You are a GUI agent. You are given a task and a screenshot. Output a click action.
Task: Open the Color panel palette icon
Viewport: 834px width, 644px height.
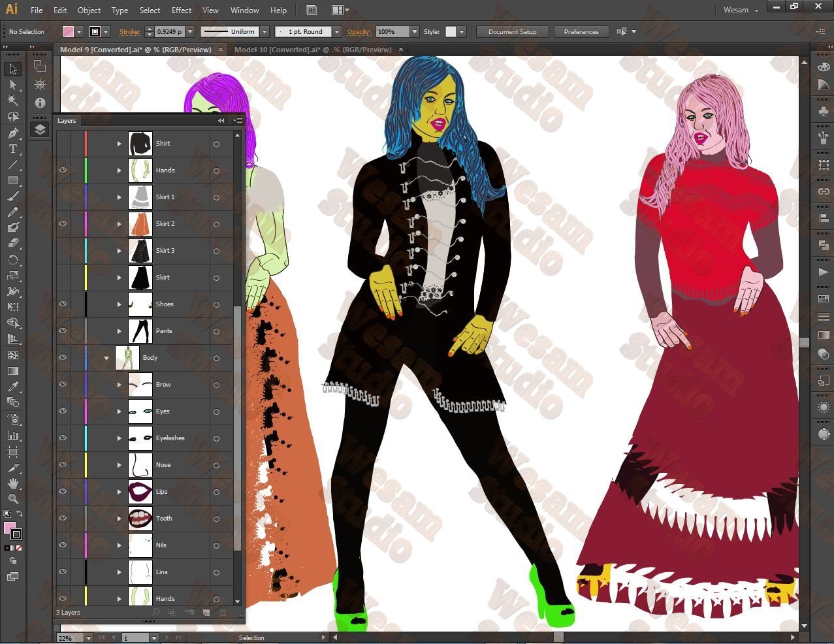point(824,66)
